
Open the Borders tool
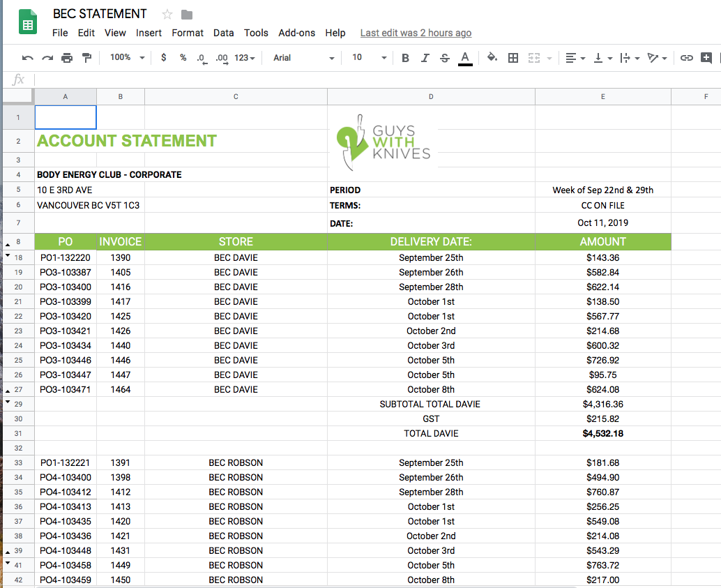click(513, 58)
